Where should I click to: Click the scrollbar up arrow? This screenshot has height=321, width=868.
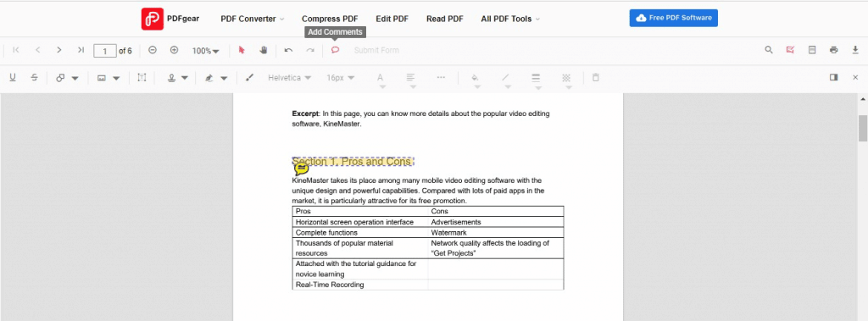click(x=862, y=99)
